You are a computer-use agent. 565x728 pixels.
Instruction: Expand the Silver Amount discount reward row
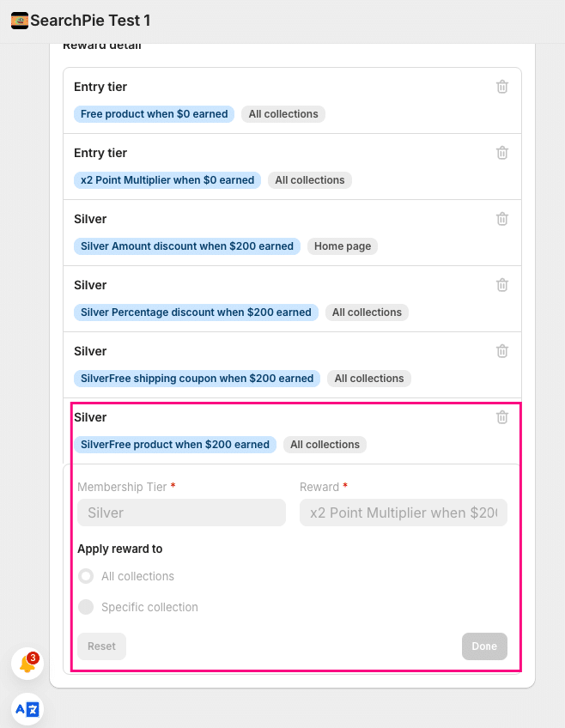(x=258, y=220)
